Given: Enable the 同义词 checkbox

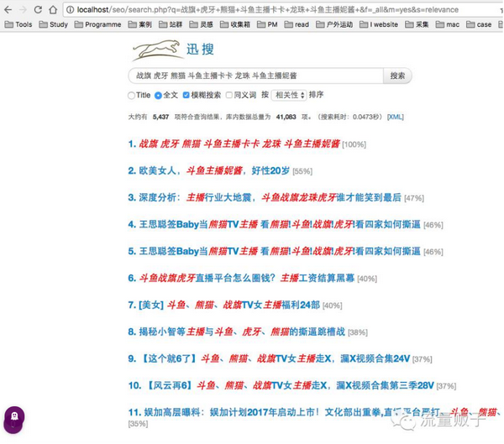Looking at the screenshot, I should coord(229,95).
